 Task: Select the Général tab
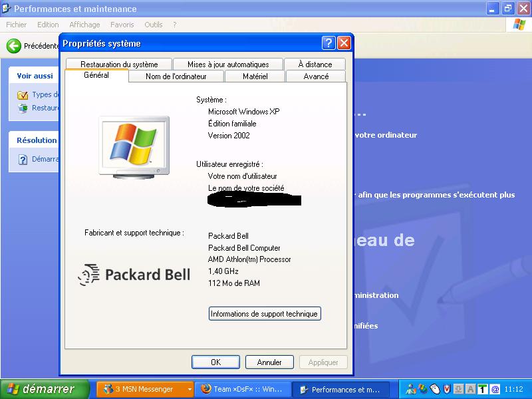pos(96,75)
